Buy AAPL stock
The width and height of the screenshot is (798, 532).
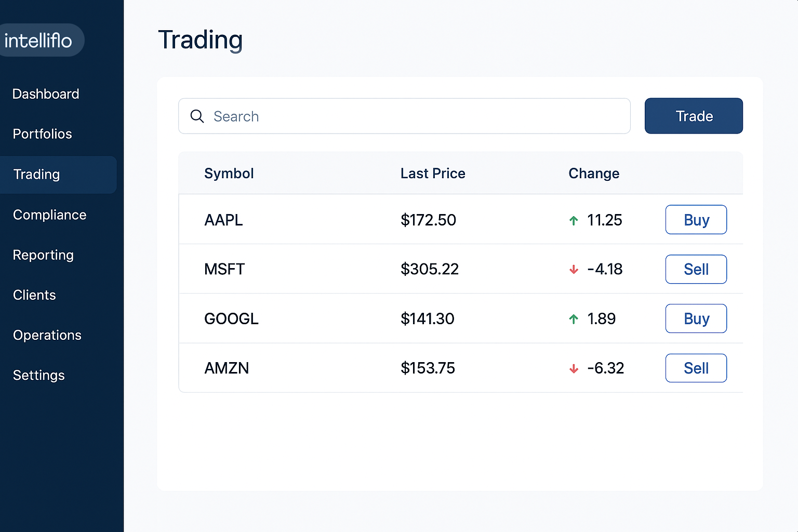coord(696,220)
